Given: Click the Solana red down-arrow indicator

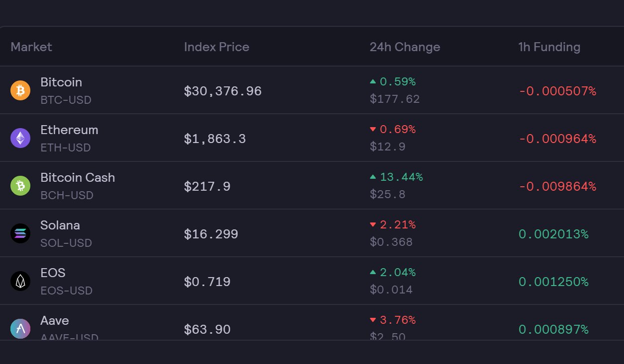Looking at the screenshot, I should (373, 225).
